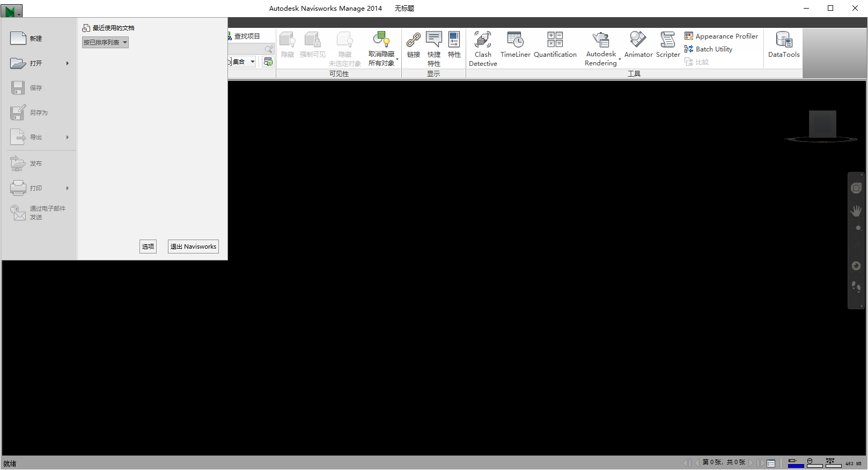Open the sheet browser icon
Image resolution: width=868 pixels, height=470 pixels.
pos(771,463)
